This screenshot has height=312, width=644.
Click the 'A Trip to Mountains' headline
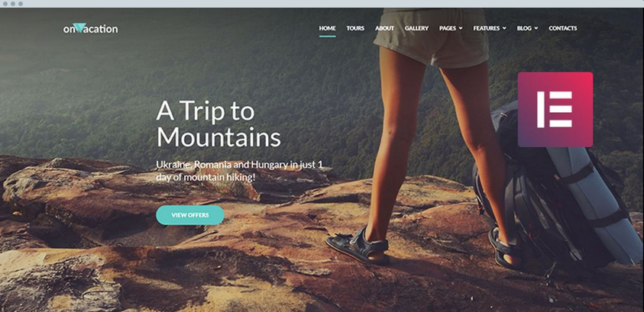218,124
